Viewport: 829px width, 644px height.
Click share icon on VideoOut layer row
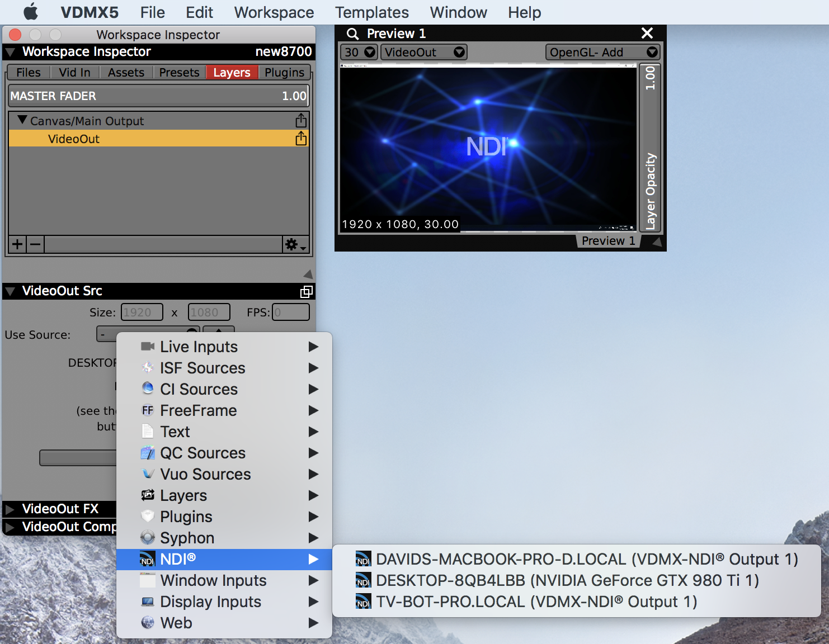click(301, 138)
